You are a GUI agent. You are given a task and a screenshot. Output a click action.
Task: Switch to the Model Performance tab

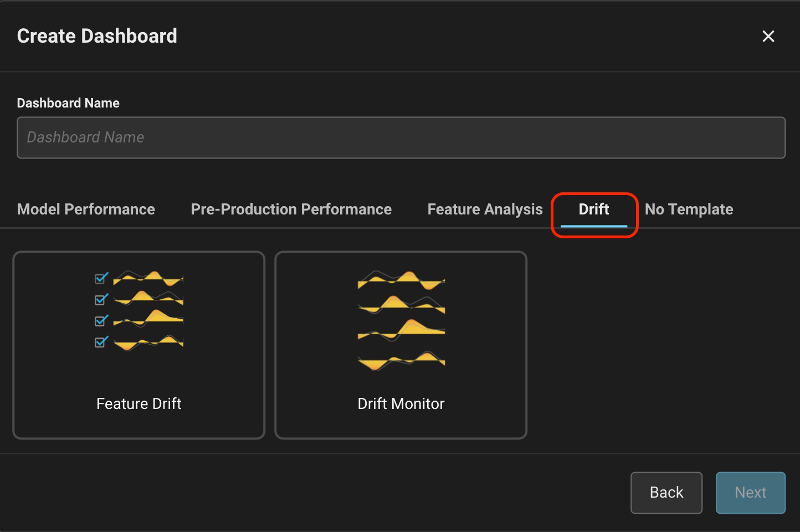click(x=86, y=209)
